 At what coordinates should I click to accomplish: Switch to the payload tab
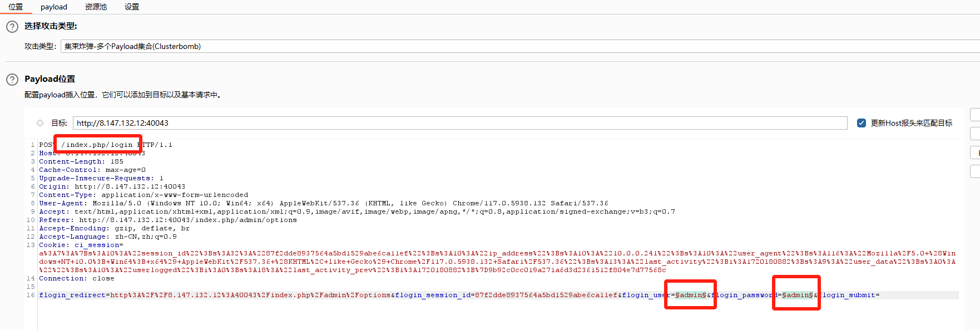54,7
